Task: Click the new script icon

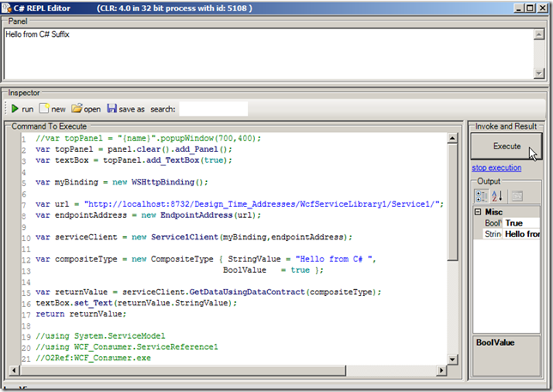Action: pos(45,109)
